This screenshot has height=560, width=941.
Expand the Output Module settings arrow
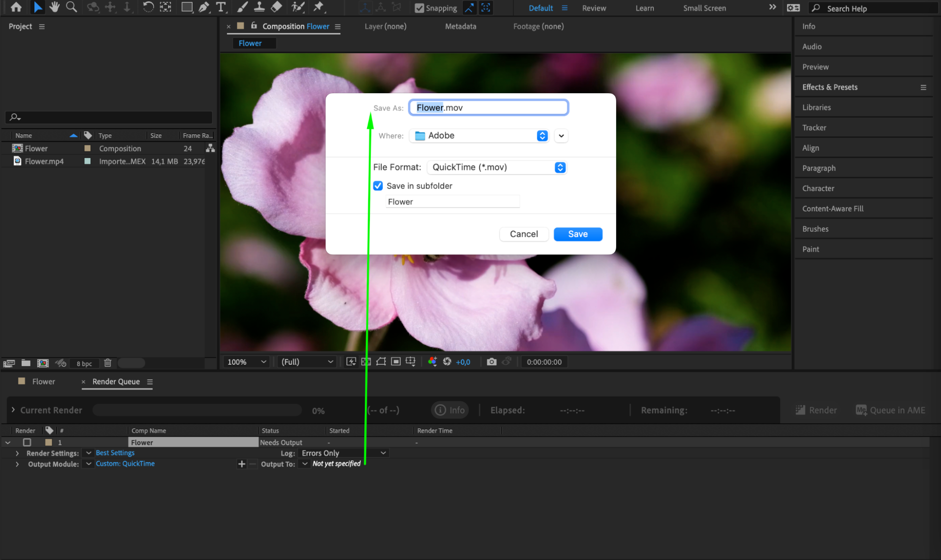tap(17, 464)
